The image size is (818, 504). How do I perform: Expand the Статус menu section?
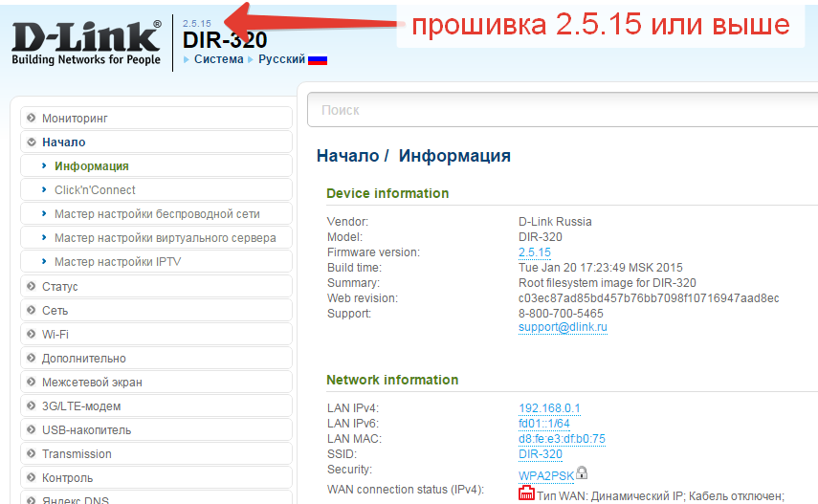coord(156,286)
